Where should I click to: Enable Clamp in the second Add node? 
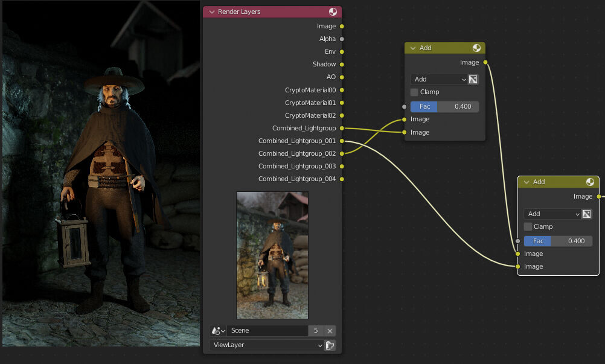click(528, 227)
